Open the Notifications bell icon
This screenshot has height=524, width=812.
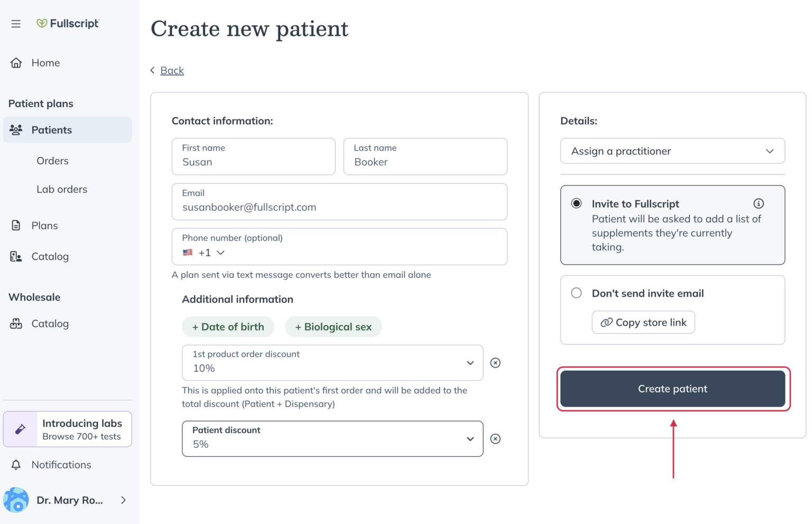16,464
